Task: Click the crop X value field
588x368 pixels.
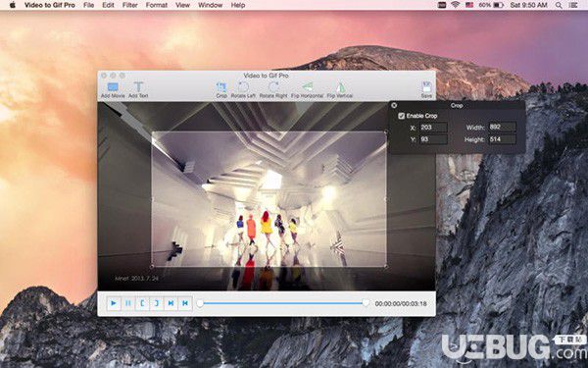Action: coord(433,128)
